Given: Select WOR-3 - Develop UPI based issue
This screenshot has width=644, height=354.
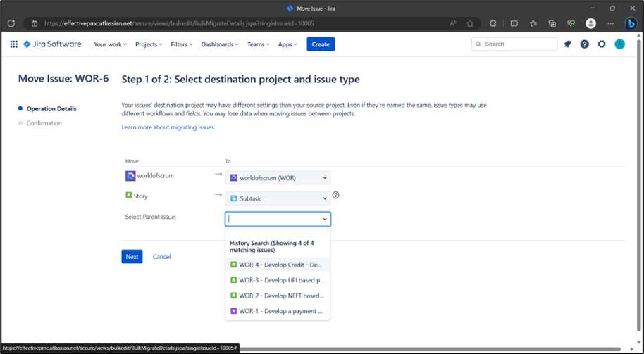Looking at the screenshot, I should (278, 280).
